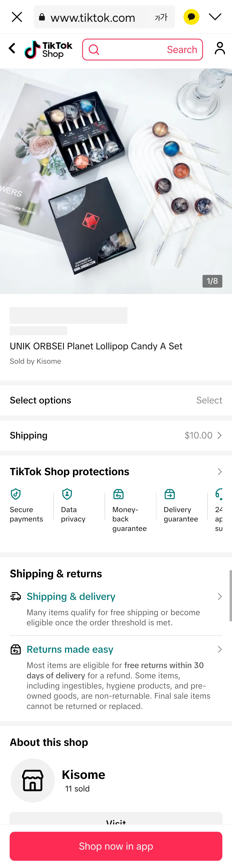The height and width of the screenshot is (868, 232).
Task: Tap the Money-back guarantee icon
Action: pyautogui.click(x=119, y=494)
